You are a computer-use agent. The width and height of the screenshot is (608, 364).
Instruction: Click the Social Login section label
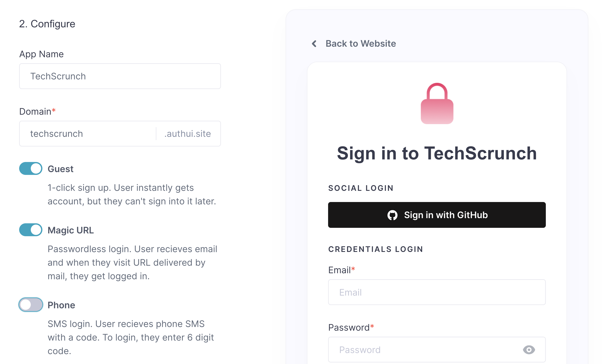[361, 188]
